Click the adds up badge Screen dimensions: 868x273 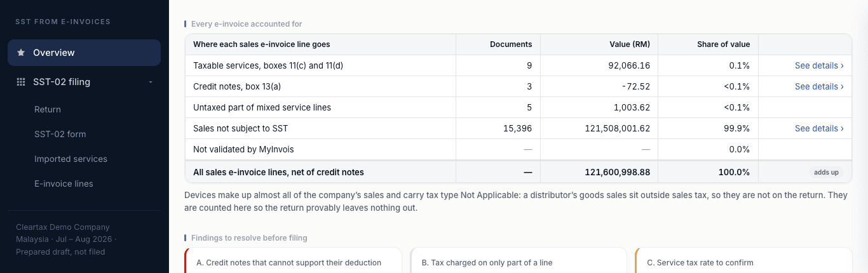coord(826,172)
